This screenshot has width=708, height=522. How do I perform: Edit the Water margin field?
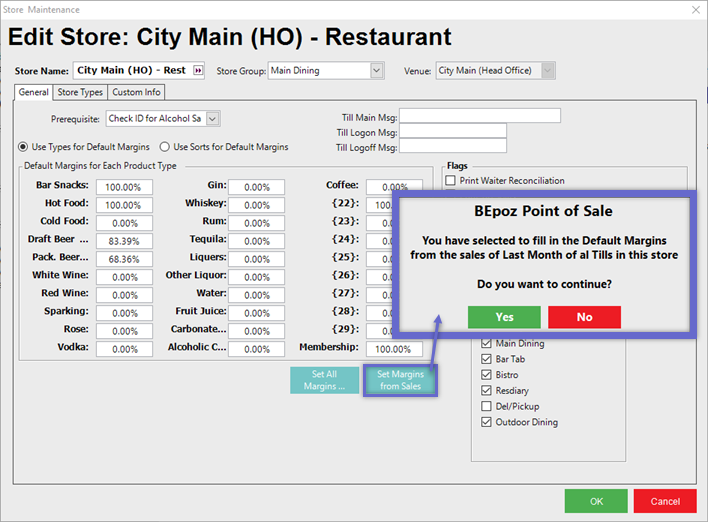click(x=256, y=295)
